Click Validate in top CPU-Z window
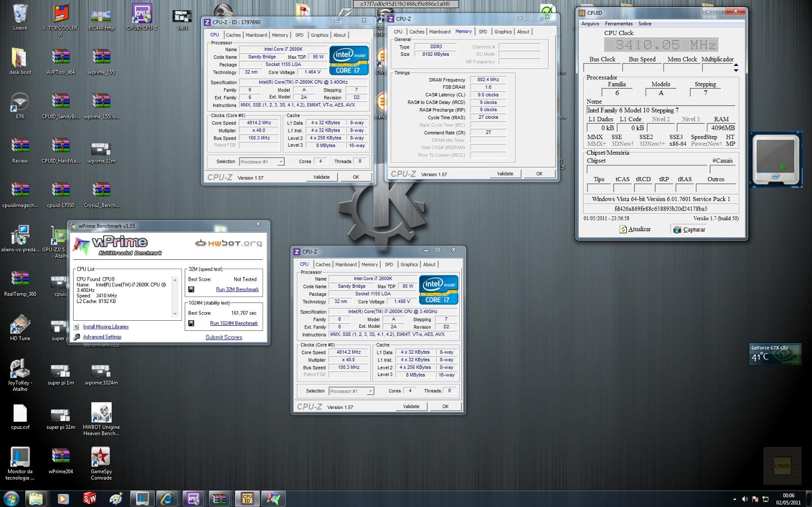The image size is (812, 507). click(322, 177)
